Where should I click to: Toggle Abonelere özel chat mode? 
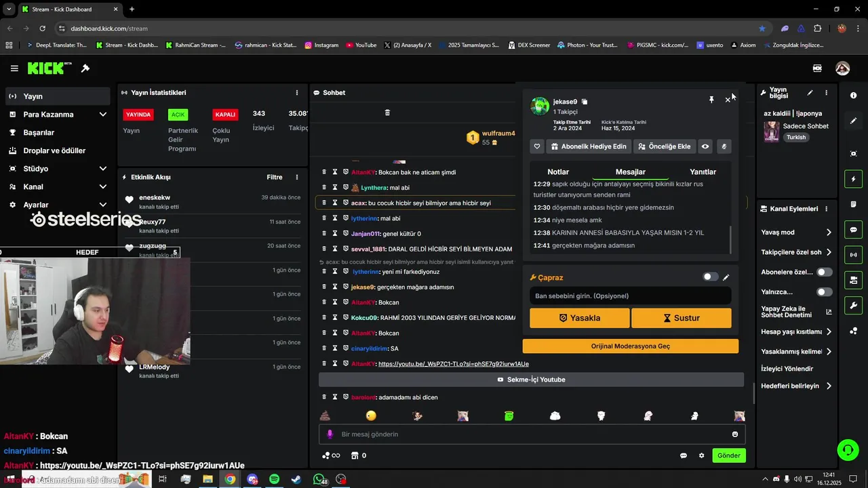[x=825, y=272]
